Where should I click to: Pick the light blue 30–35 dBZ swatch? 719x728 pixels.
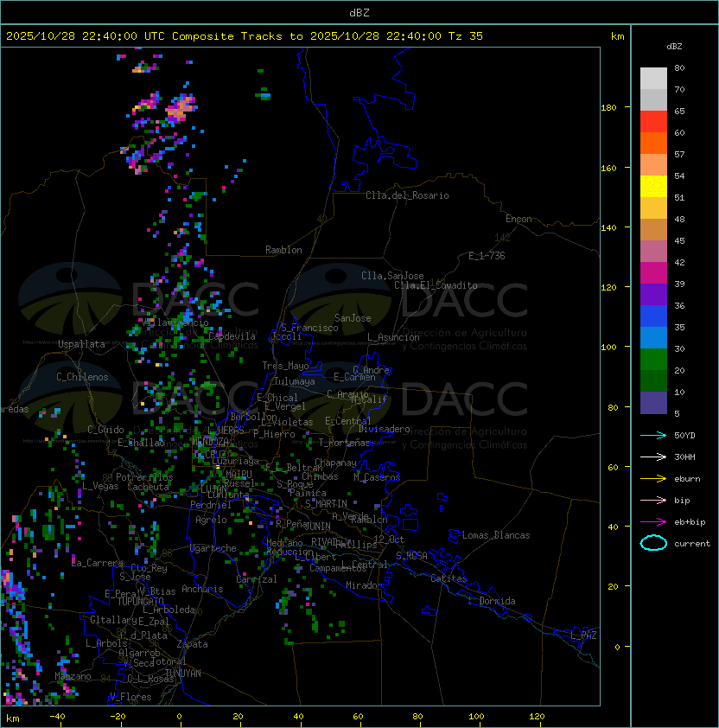tap(653, 338)
